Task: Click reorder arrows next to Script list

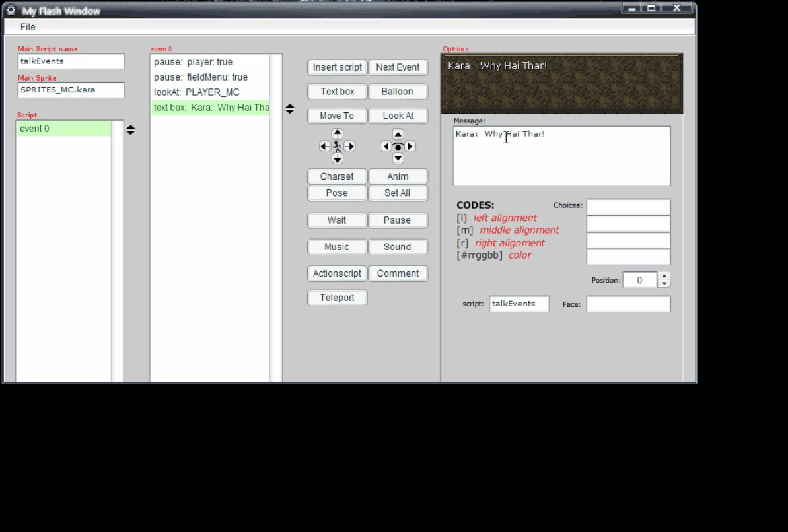Action: 131,130
